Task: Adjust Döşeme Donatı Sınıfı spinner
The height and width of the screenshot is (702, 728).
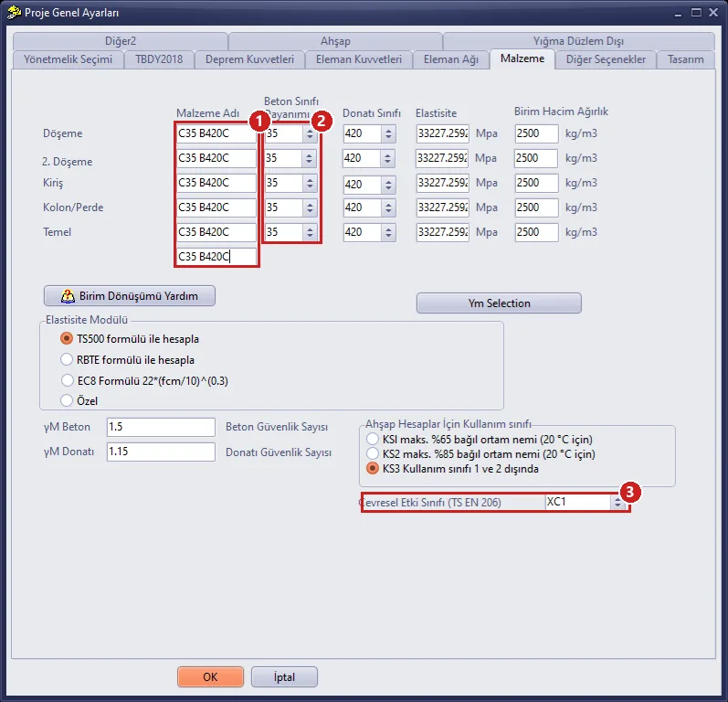Action: pos(388,133)
